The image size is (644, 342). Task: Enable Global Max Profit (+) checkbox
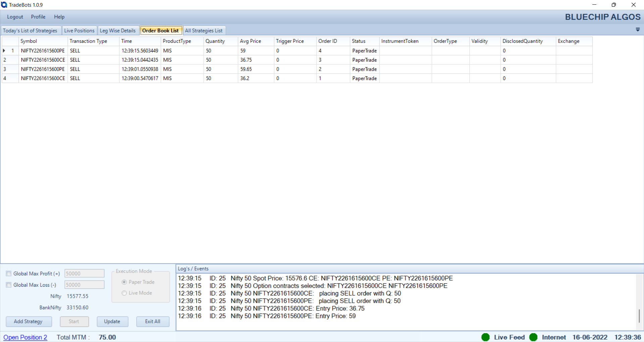pos(9,274)
